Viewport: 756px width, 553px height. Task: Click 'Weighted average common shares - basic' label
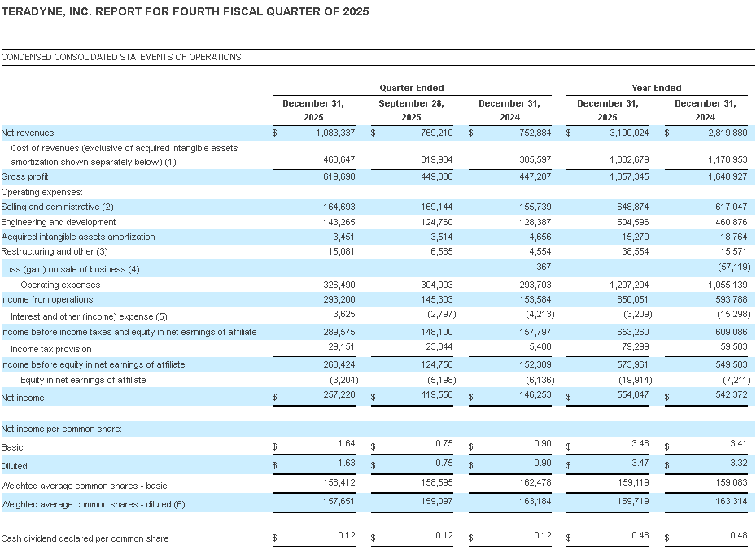click(x=84, y=486)
